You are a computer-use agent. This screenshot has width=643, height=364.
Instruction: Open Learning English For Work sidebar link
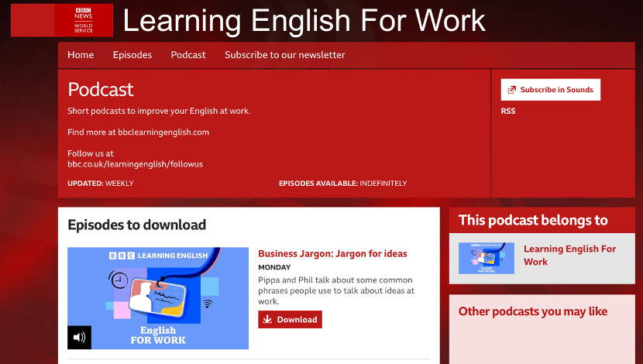569,255
